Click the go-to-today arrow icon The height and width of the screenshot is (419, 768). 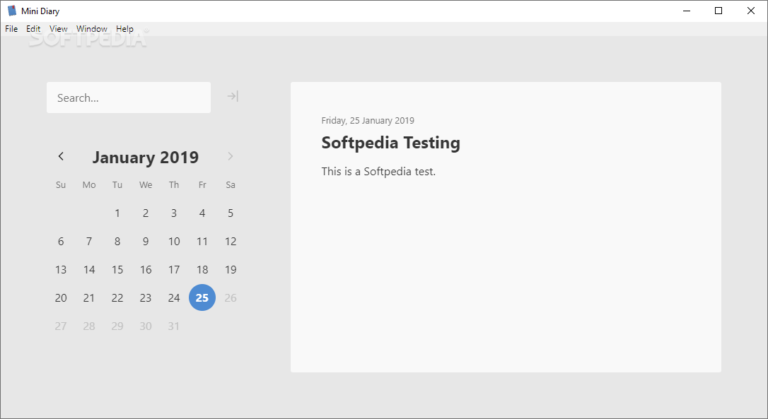point(232,97)
